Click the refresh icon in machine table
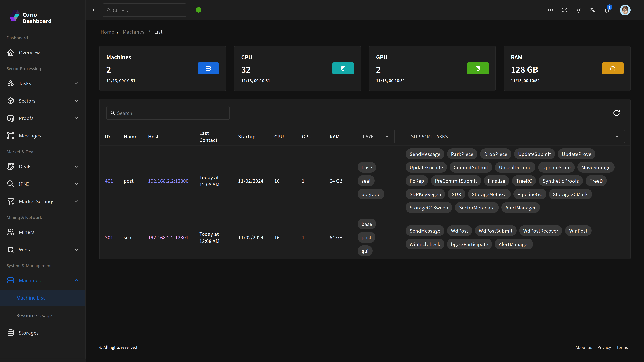This screenshot has width=644, height=362. click(616, 113)
